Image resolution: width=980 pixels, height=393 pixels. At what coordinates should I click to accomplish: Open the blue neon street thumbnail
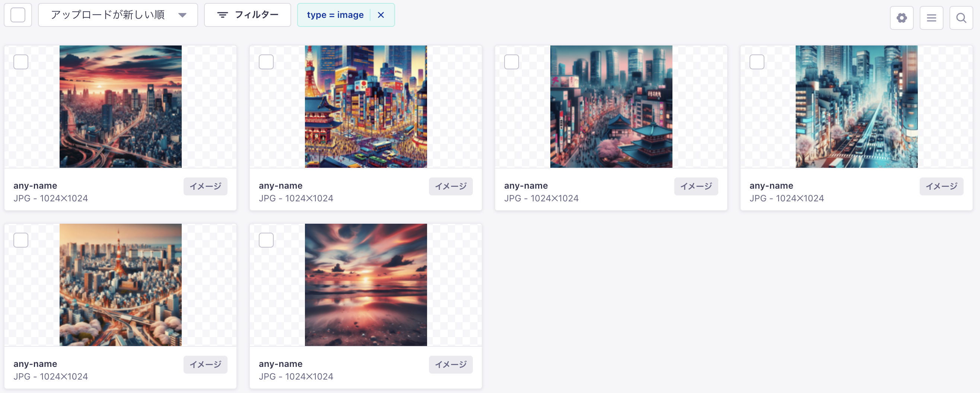(x=857, y=107)
